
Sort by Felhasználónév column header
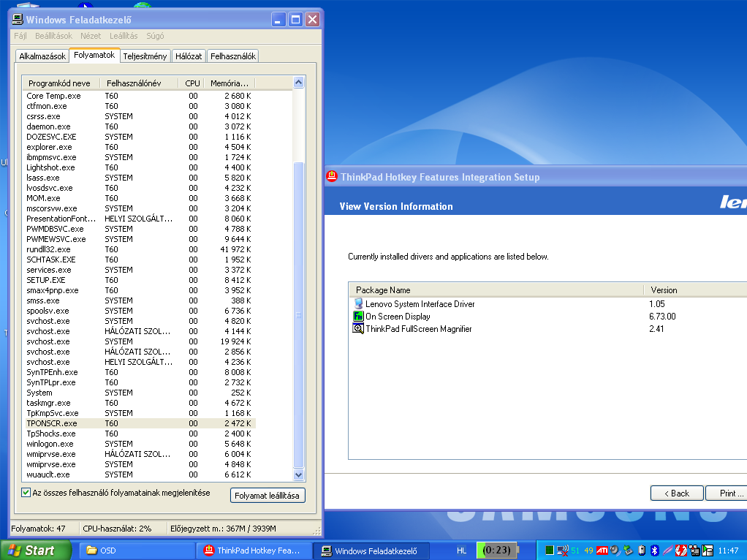(x=139, y=83)
